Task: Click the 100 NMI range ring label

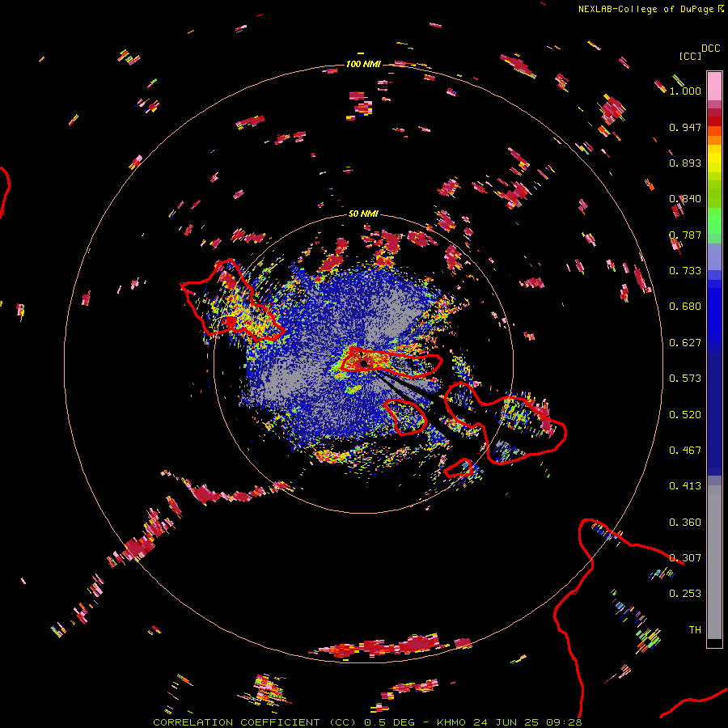Action: 363,64
